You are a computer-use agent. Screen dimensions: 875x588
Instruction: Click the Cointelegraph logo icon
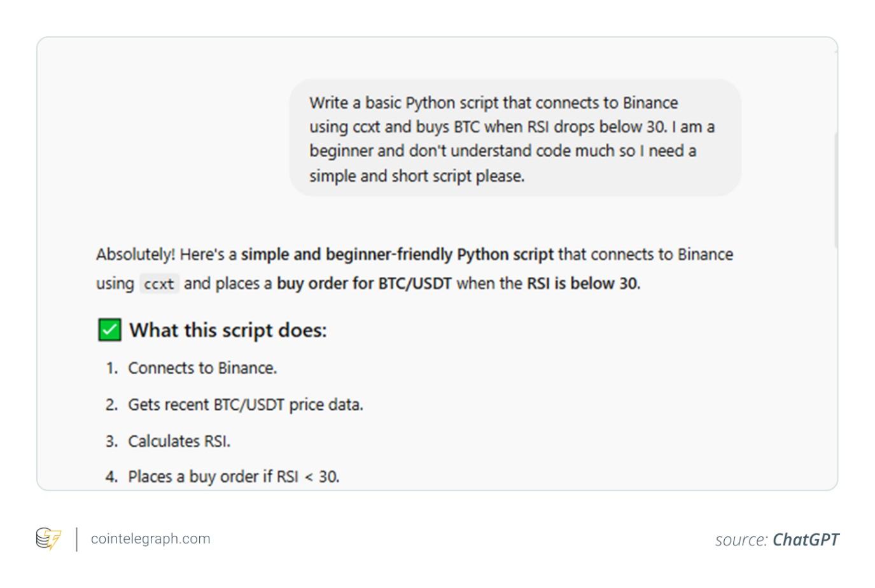(x=48, y=538)
